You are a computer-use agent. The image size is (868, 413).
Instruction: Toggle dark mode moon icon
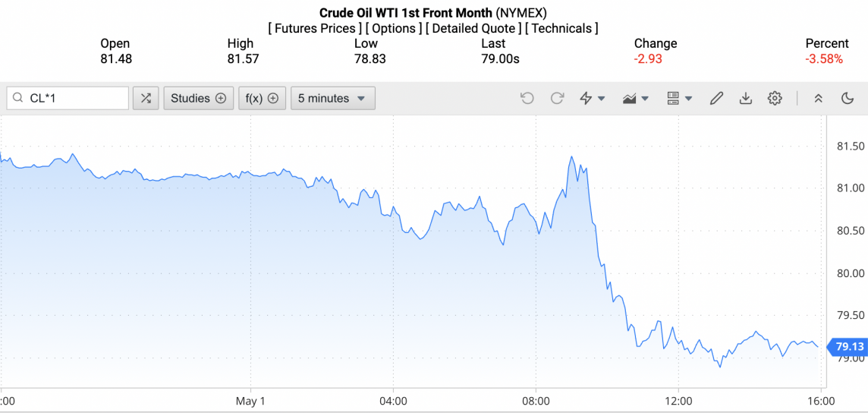pos(848,98)
